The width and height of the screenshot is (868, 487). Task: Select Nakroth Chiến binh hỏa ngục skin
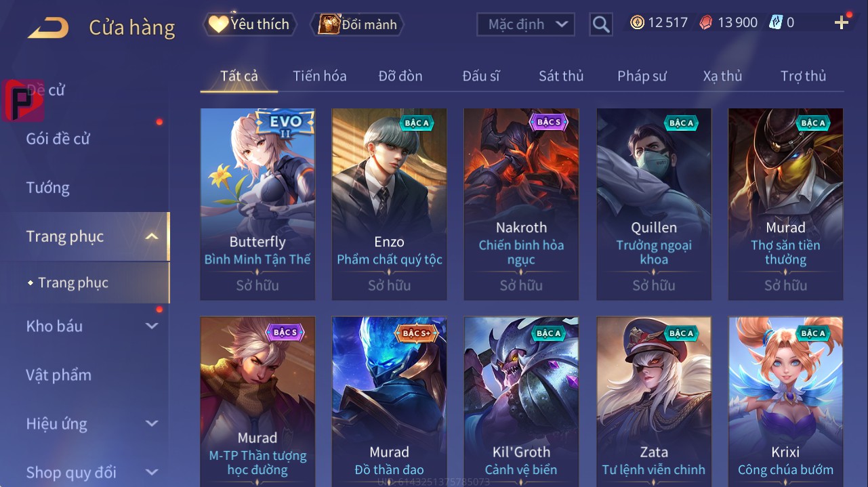tap(521, 204)
